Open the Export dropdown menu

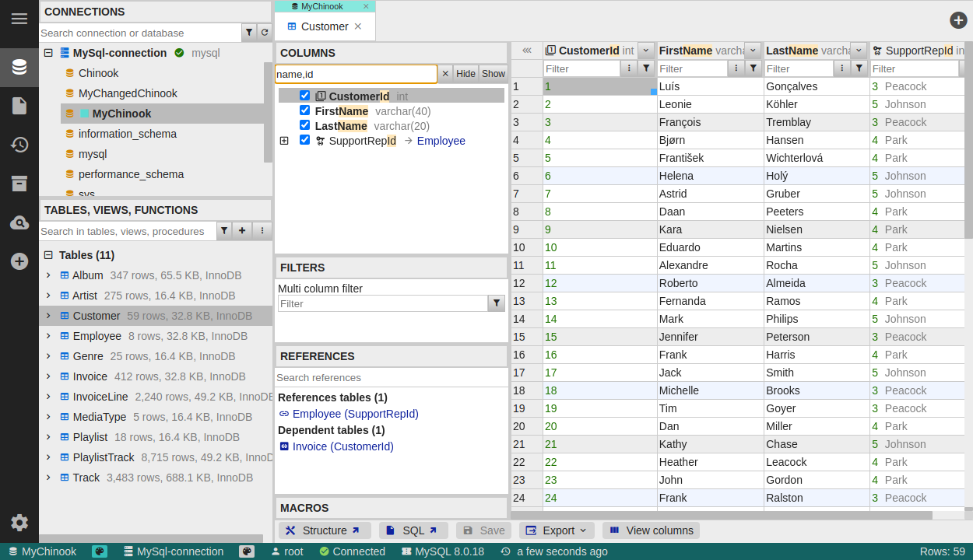coord(557,530)
